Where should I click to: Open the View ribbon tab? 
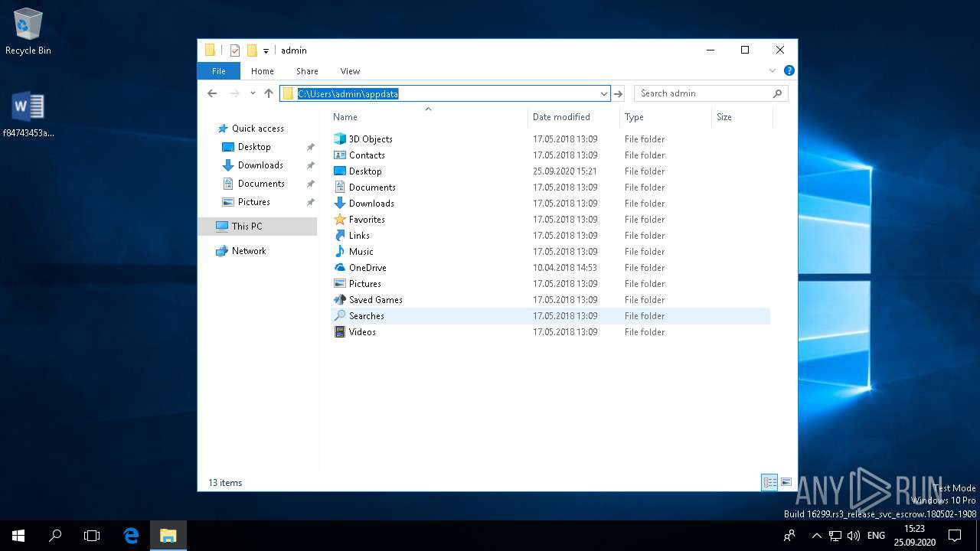point(350,71)
